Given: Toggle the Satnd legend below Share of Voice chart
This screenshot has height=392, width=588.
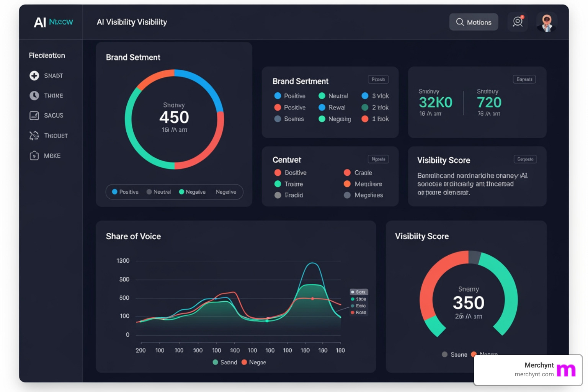Looking at the screenshot, I should pos(225,362).
